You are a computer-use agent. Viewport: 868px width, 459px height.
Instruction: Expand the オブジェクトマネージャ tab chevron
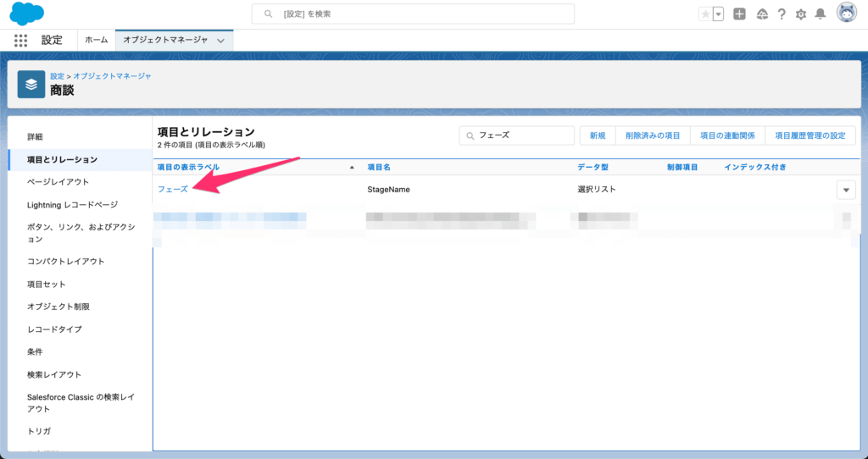pos(221,41)
